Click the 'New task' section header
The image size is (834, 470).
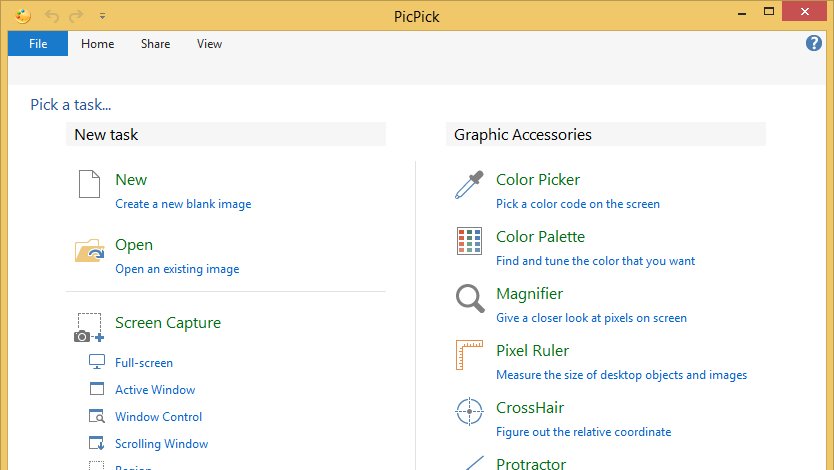pos(226,135)
